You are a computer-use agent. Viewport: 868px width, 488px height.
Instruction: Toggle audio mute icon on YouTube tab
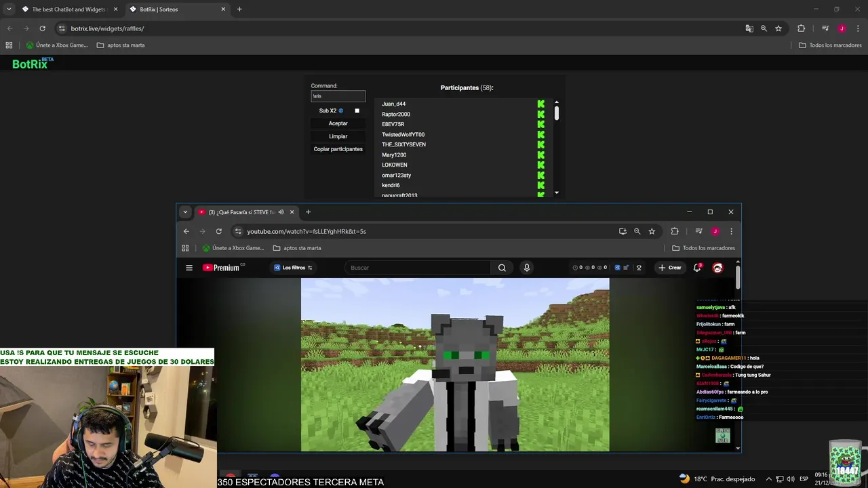point(281,212)
